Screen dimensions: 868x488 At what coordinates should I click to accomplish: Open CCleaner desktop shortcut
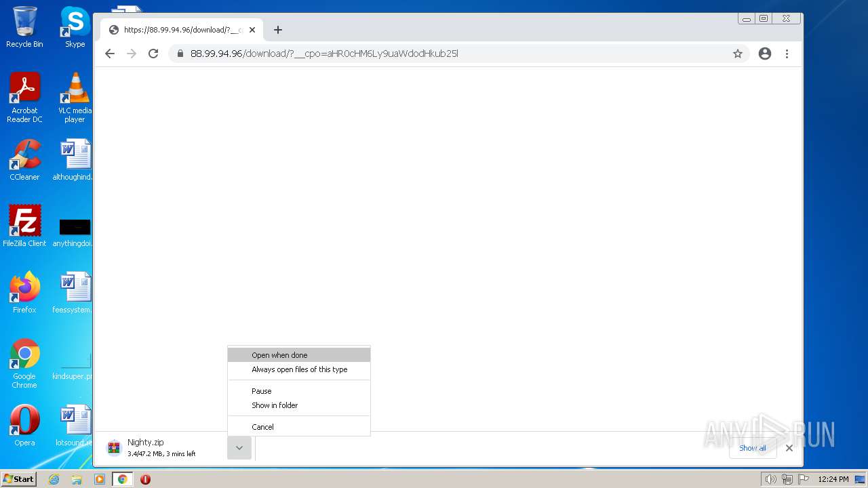24,160
